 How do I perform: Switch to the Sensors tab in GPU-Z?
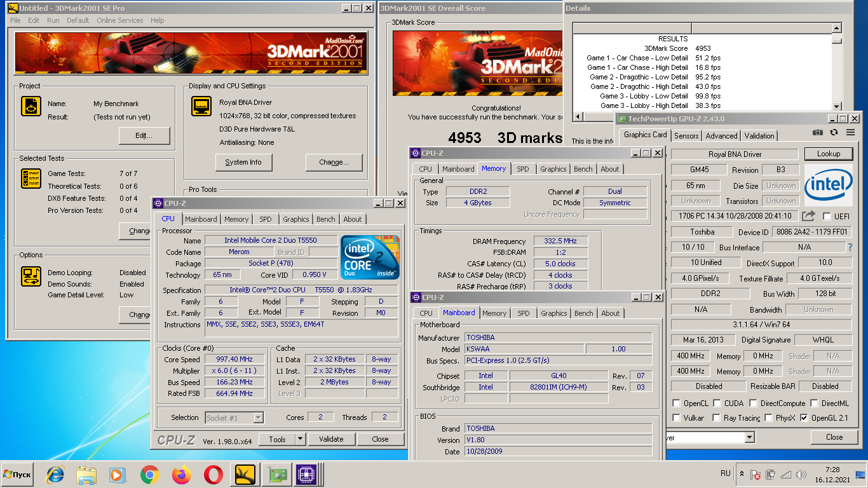[686, 136]
